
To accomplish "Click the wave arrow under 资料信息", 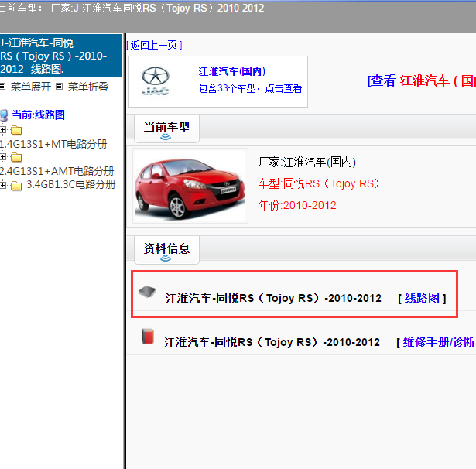I will [166, 258].
